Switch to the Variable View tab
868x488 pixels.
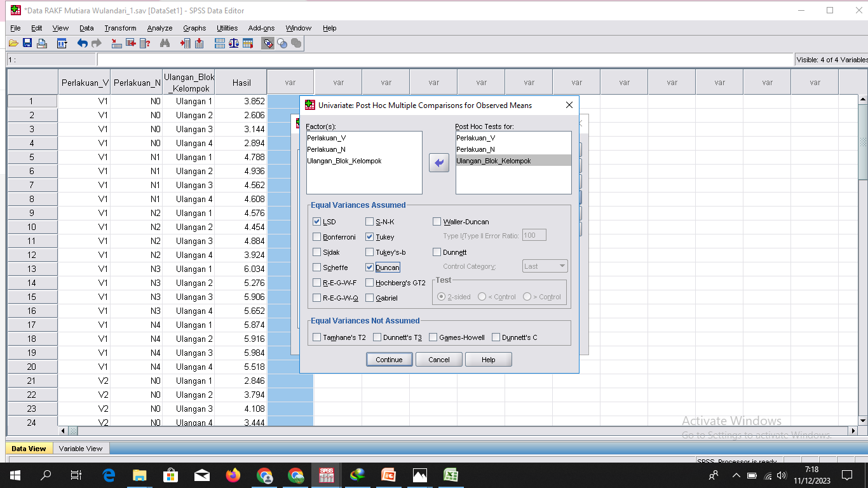pos(81,449)
